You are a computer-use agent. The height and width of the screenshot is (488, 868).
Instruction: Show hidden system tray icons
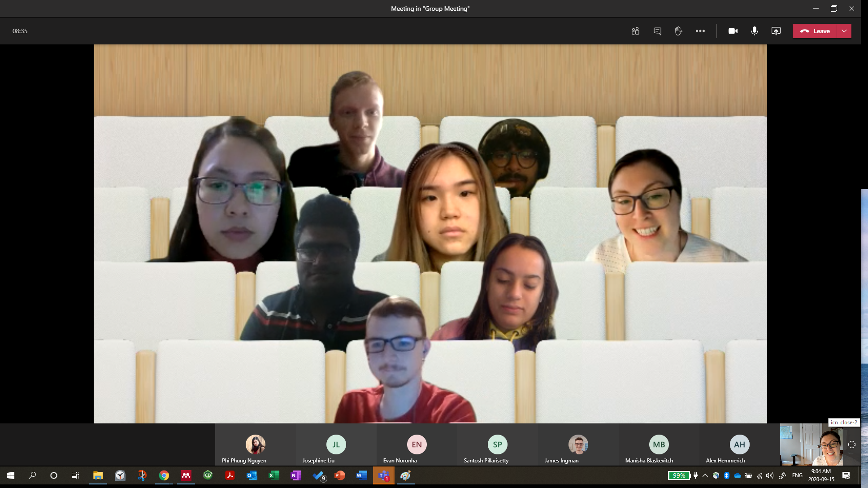point(705,475)
